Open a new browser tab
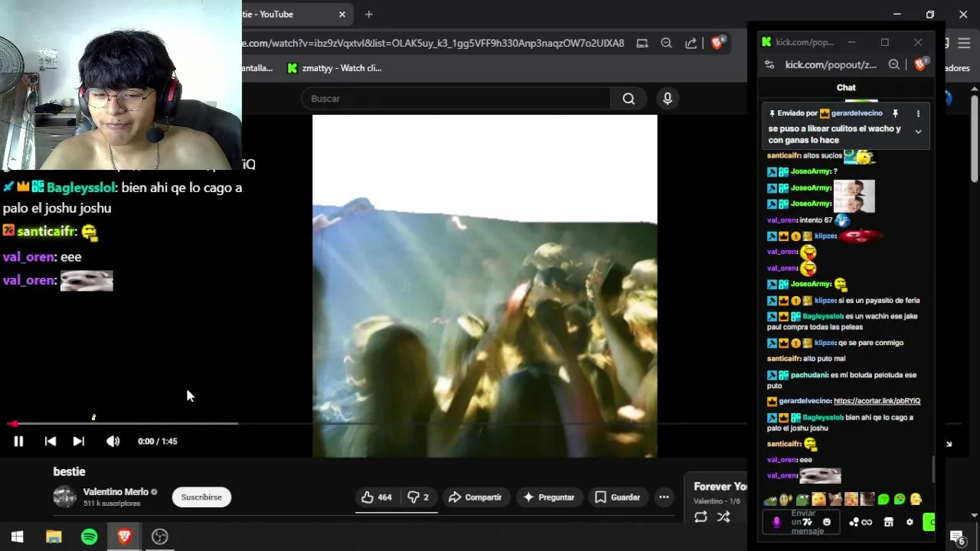This screenshot has height=551, width=980. pyautogui.click(x=369, y=15)
